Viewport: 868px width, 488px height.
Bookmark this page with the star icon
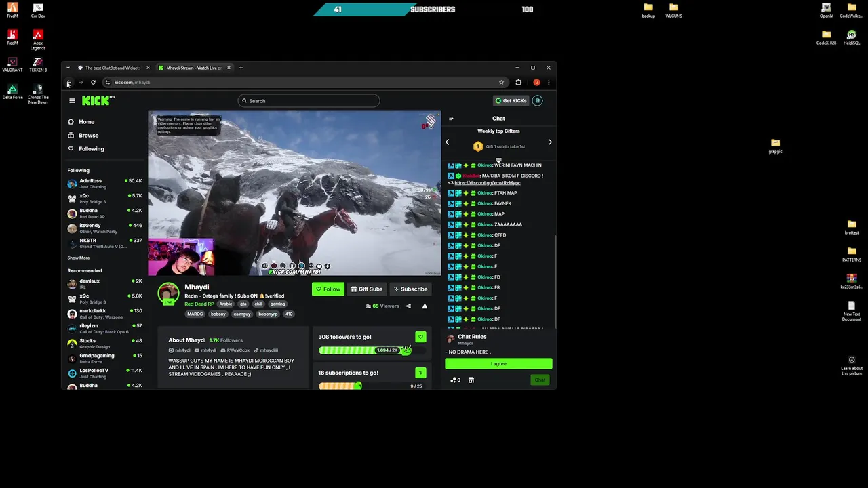[501, 83]
